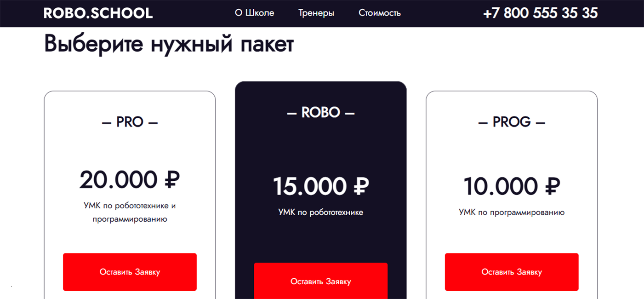Call the +7 800 555 35 35 number

click(541, 13)
